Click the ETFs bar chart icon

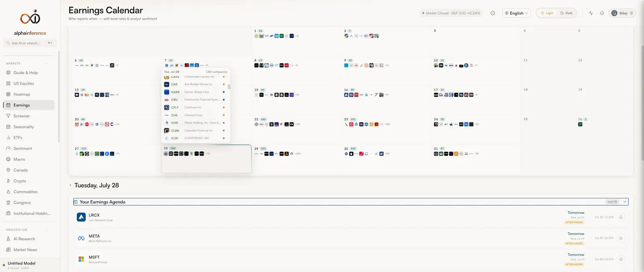pos(8,138)
